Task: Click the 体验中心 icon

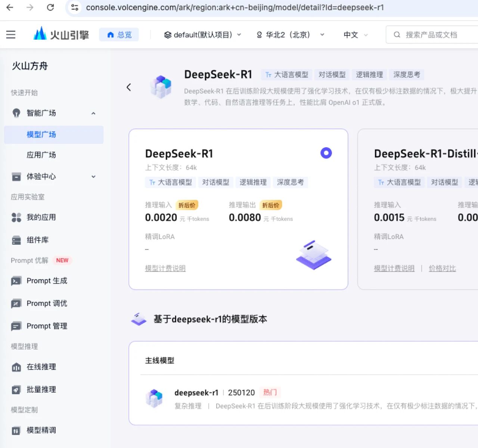Action: [16, 177]
